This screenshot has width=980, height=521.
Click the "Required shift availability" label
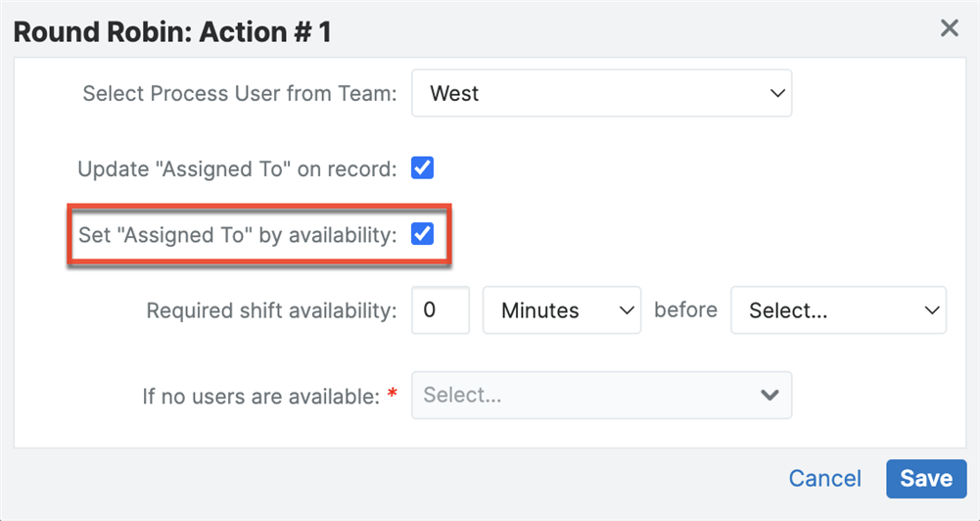271,310
